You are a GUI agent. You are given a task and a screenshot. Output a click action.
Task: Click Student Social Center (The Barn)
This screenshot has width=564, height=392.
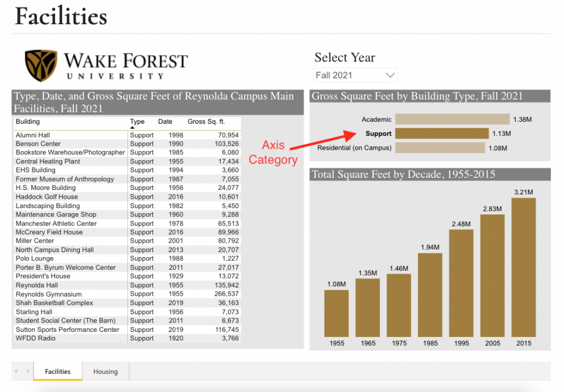coord(66,320)
